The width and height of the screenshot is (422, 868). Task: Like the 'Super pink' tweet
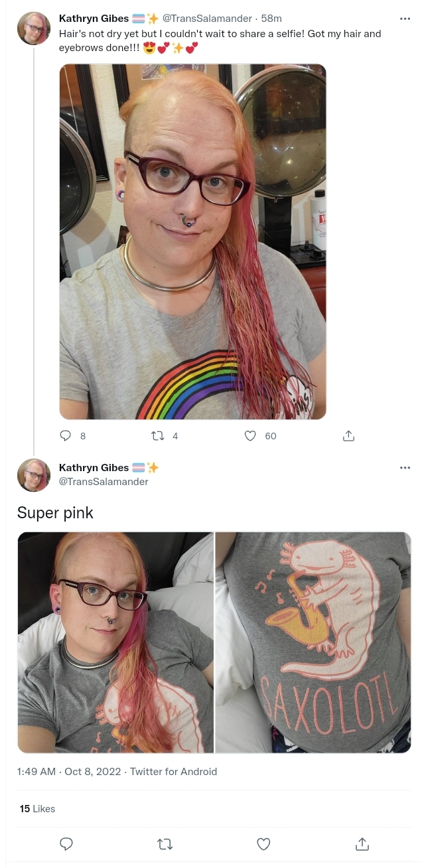coord(263,844)
